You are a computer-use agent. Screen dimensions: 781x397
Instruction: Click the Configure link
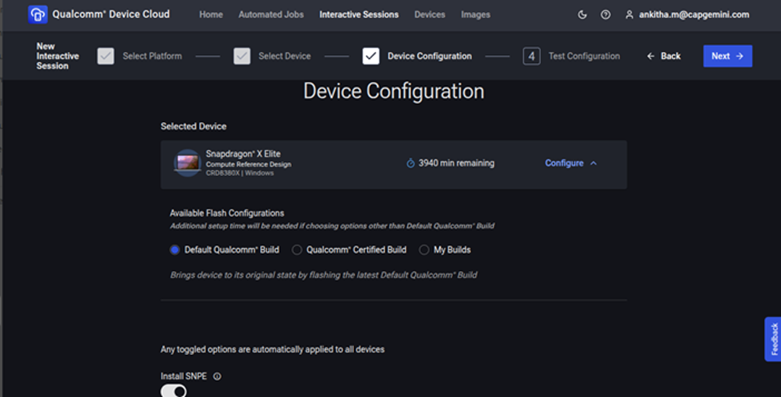tap(564, 163)
